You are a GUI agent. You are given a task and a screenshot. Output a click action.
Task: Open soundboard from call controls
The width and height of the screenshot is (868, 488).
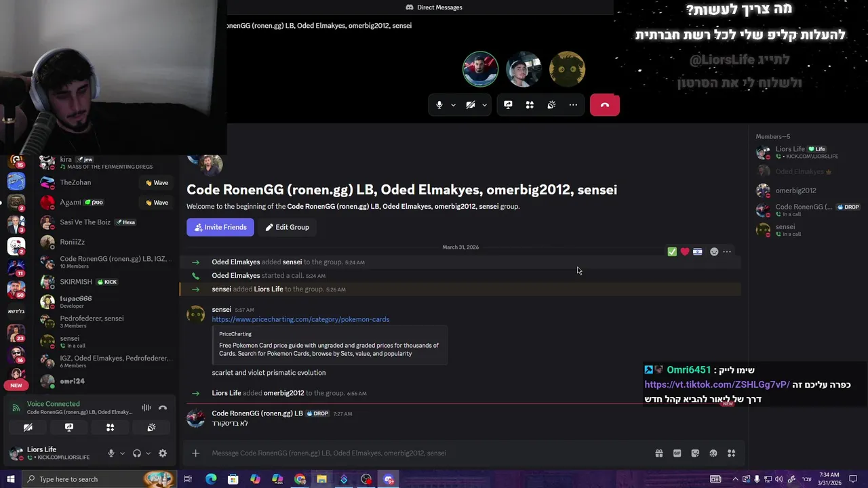[551, 105]
